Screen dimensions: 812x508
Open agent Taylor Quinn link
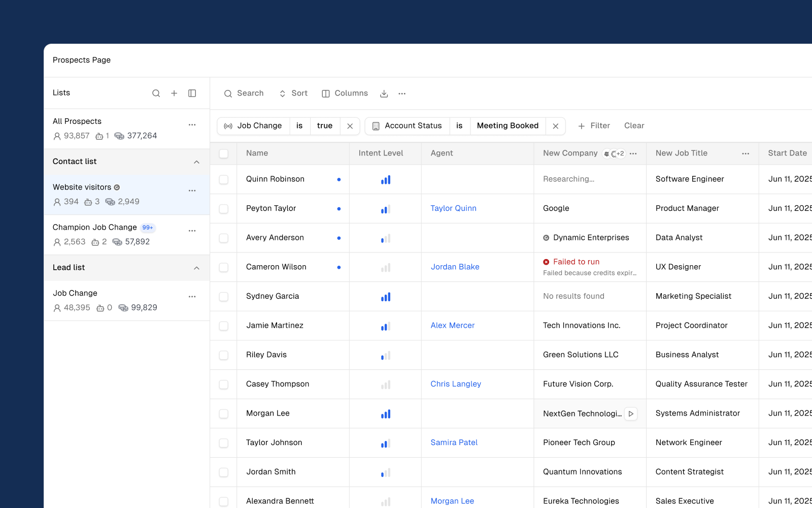[453, 208]
